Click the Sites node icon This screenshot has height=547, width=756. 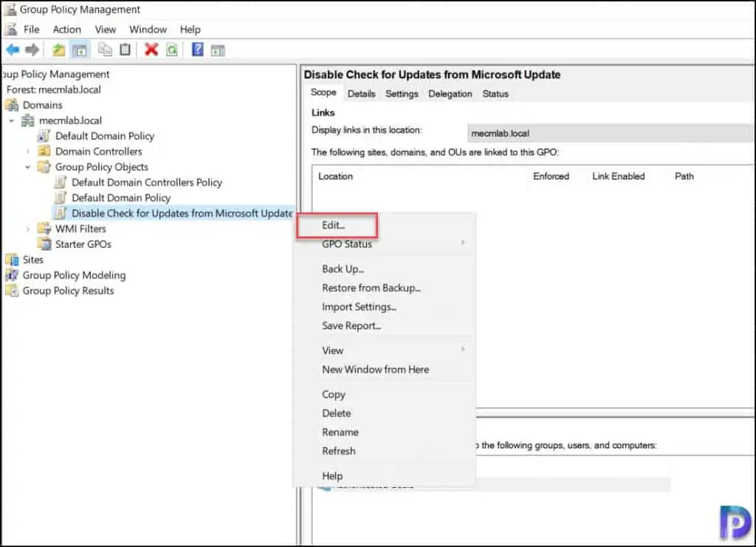12,260
